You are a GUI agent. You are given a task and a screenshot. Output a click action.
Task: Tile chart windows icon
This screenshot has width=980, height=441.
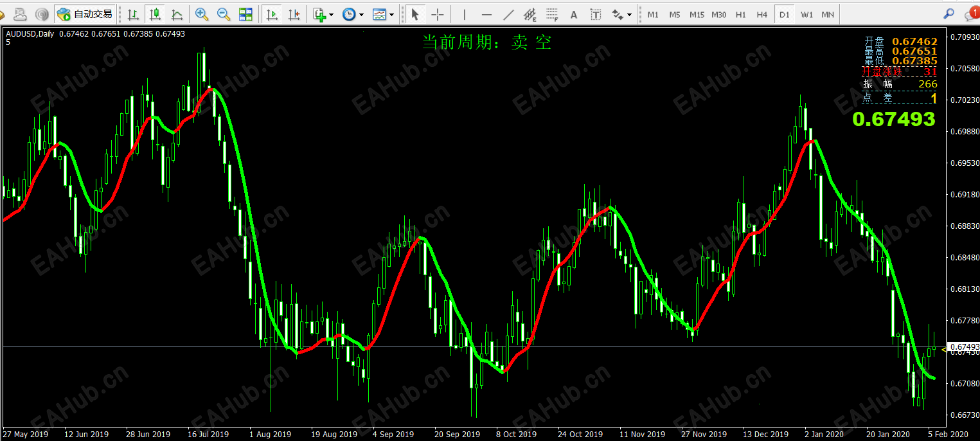tap(245, 14)
